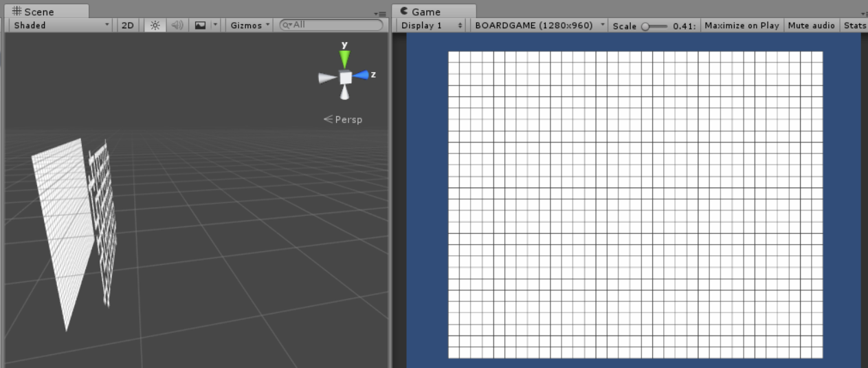Toggle scene effects image icon
Screen dimensions: 868x368
tap(200, 25)
